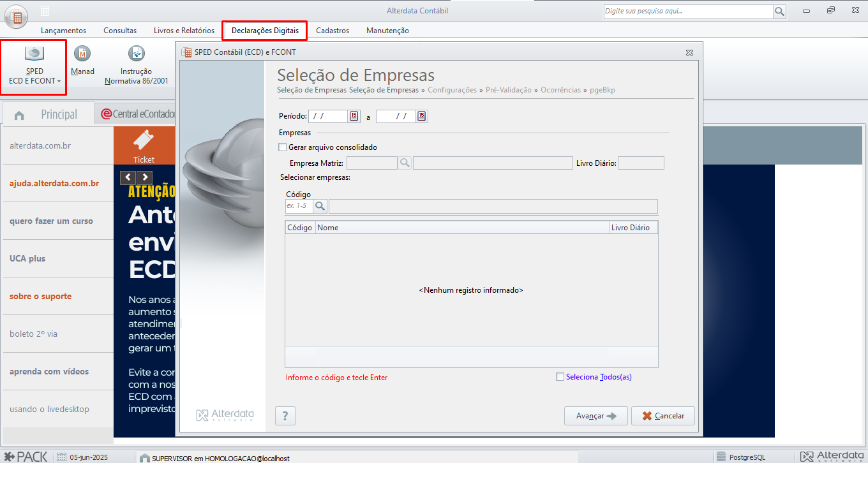This screenshot has height=479, width=868.
Task: Check Seleciona Todos(as) companies
Action: point(560,377)
